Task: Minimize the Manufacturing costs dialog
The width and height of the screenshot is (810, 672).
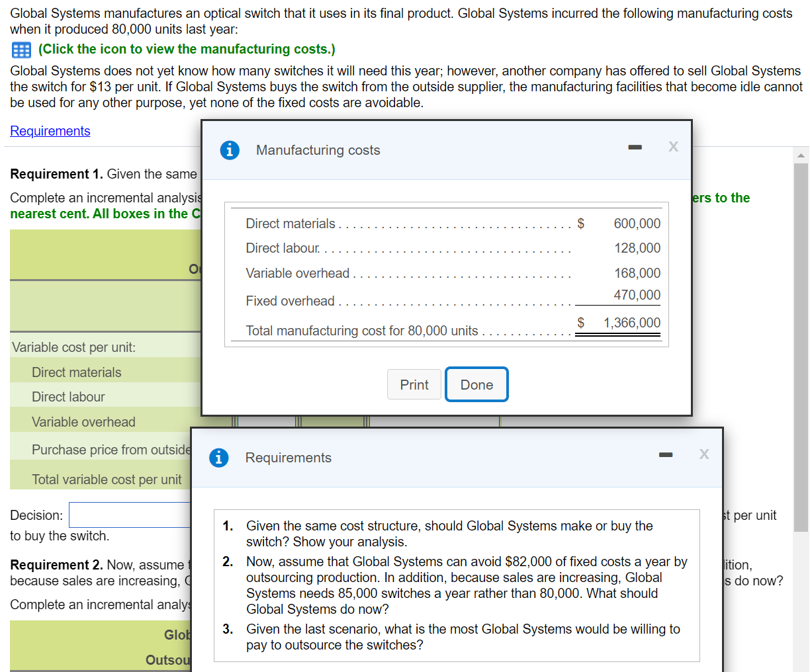Action: (635, 147)
